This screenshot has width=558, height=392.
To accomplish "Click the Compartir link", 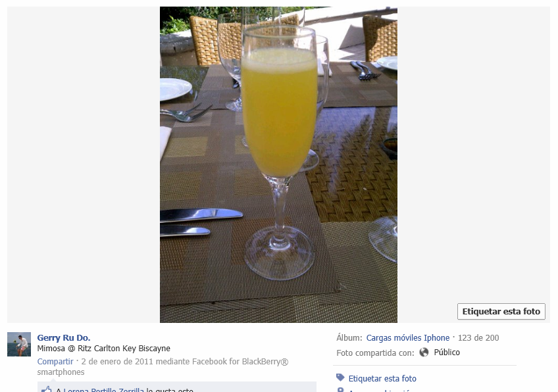I will [x=55, y=361].
